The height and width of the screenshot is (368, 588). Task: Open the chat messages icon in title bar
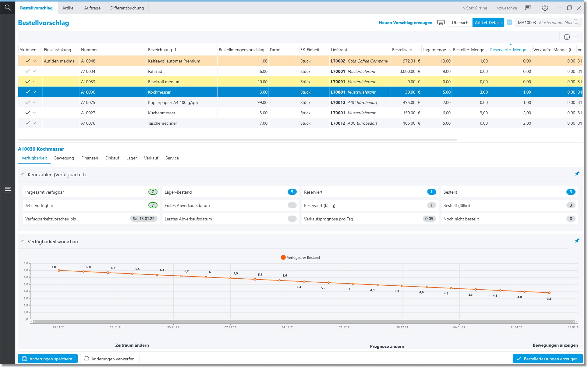tap(528, 8)
